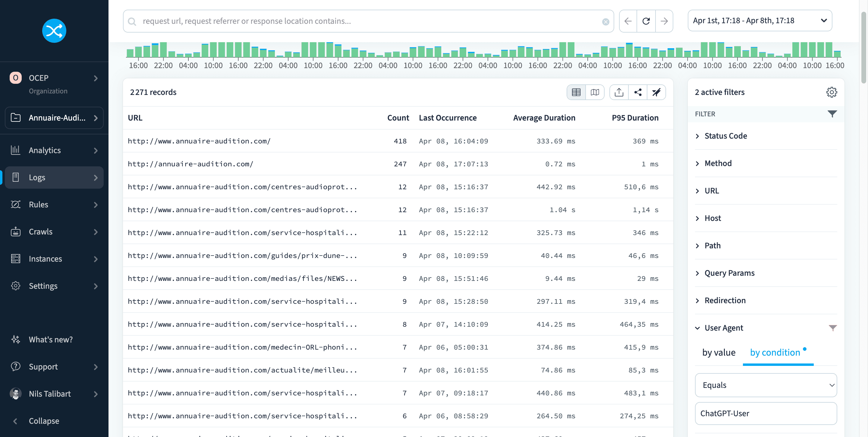Open Annuaire-Audi project chevron
The height and width of the screenshot is (437, 868).
(x=96, y=118)
